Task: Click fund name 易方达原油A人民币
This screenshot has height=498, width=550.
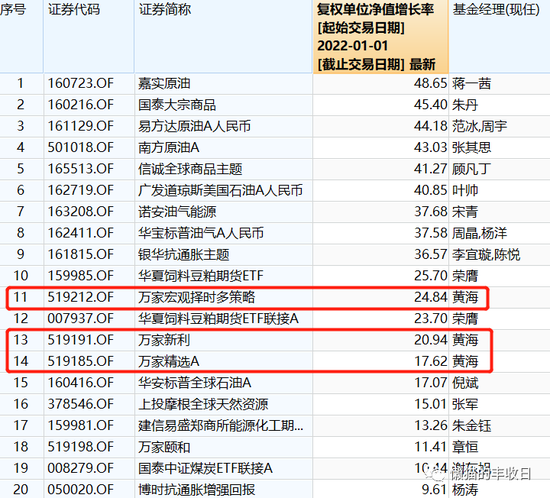Action: (x=194, y=126)
